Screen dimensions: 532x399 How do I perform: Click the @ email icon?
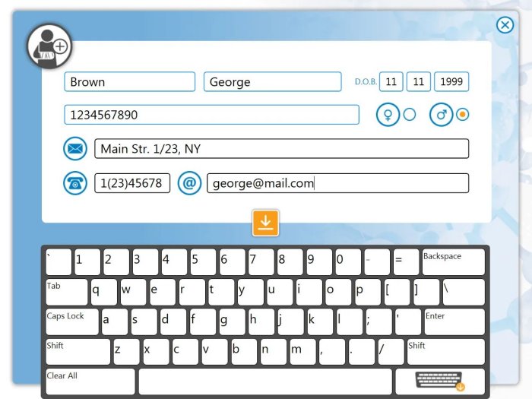click(189, 183)
